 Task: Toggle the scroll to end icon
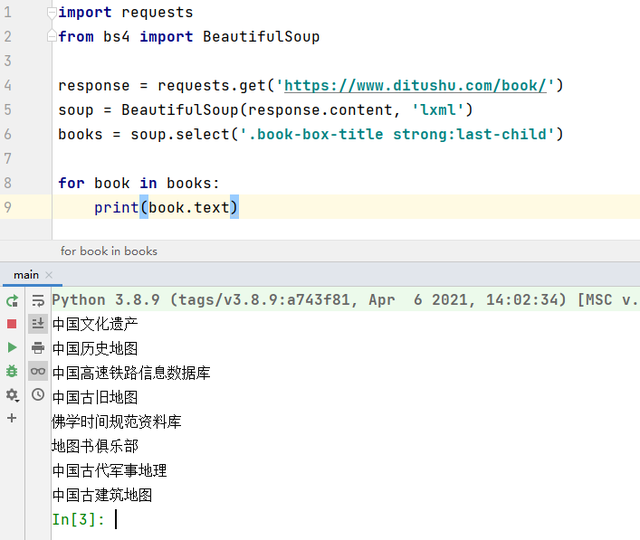pyautogui.click(x=38, y=324)
